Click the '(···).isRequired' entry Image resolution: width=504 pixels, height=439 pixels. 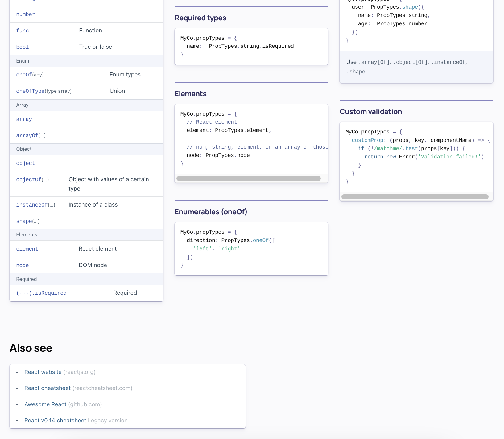(x=41, y=293)
